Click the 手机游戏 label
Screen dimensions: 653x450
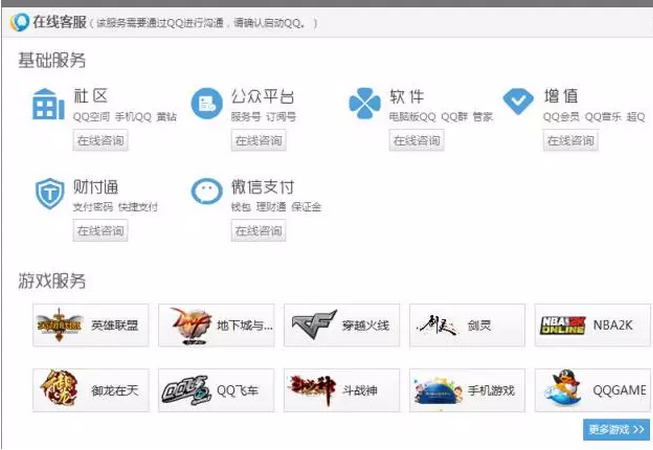click(491, 390)
